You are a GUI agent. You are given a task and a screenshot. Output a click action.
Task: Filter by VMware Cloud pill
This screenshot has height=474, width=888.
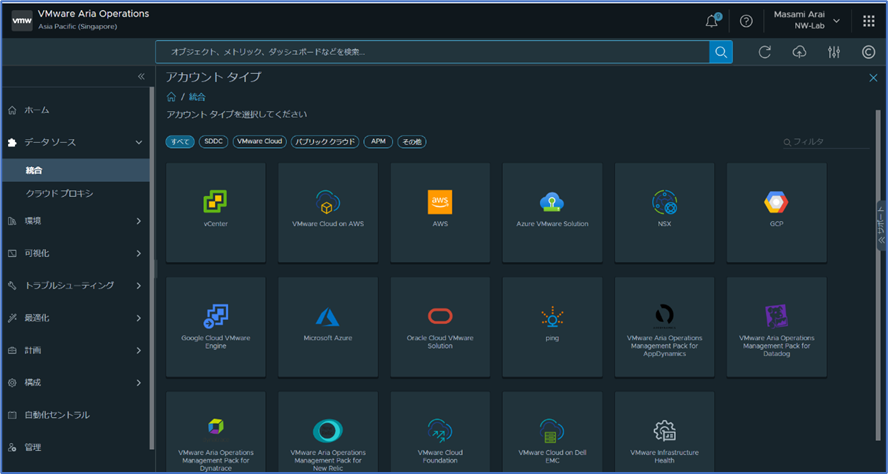click(260, 142)
